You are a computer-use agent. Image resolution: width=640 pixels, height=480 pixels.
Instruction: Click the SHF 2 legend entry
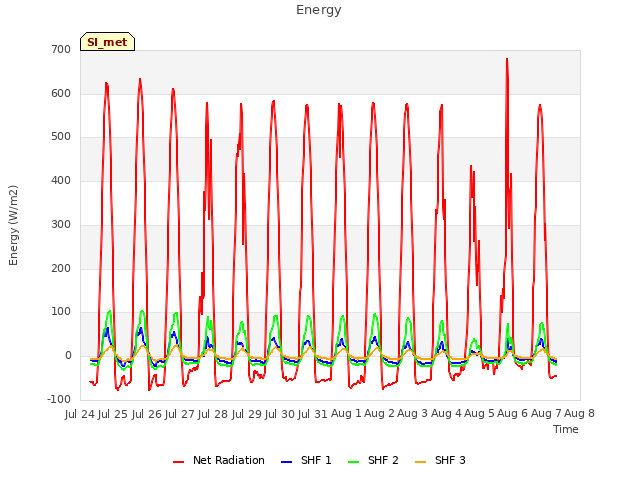pos(373,460)
